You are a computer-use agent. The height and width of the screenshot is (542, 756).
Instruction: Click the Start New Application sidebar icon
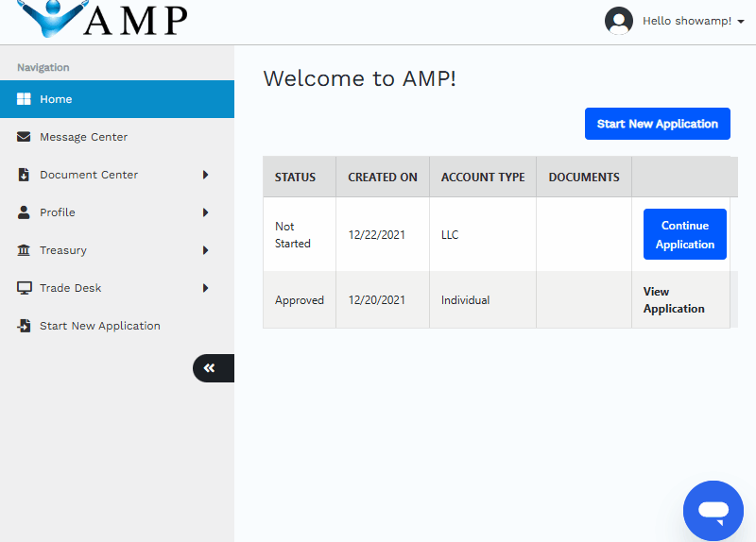tap(24, 326)
